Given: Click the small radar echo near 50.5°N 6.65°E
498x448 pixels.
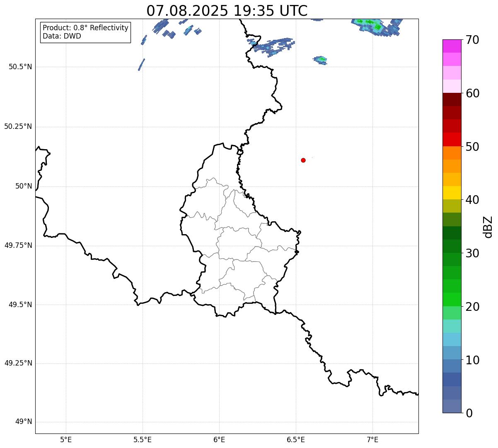Looking at the screenshot, I should pos(320,60).
